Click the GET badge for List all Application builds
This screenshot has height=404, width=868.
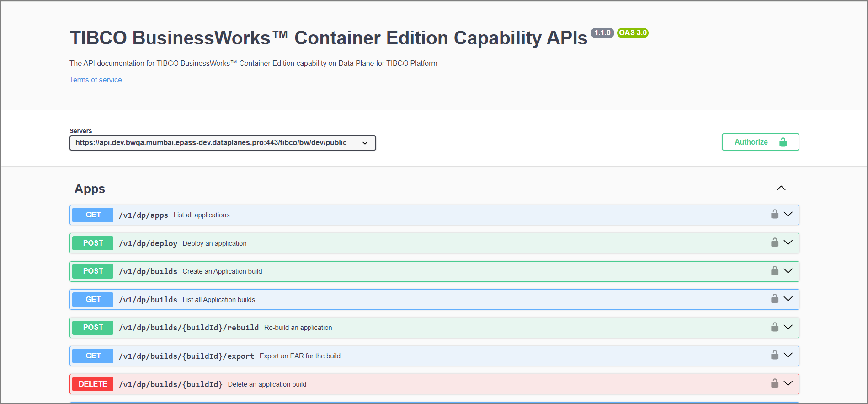93,299
